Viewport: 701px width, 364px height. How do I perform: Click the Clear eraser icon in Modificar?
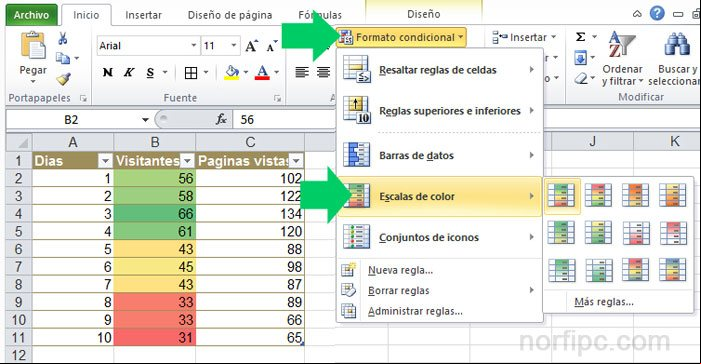point(581,79)
